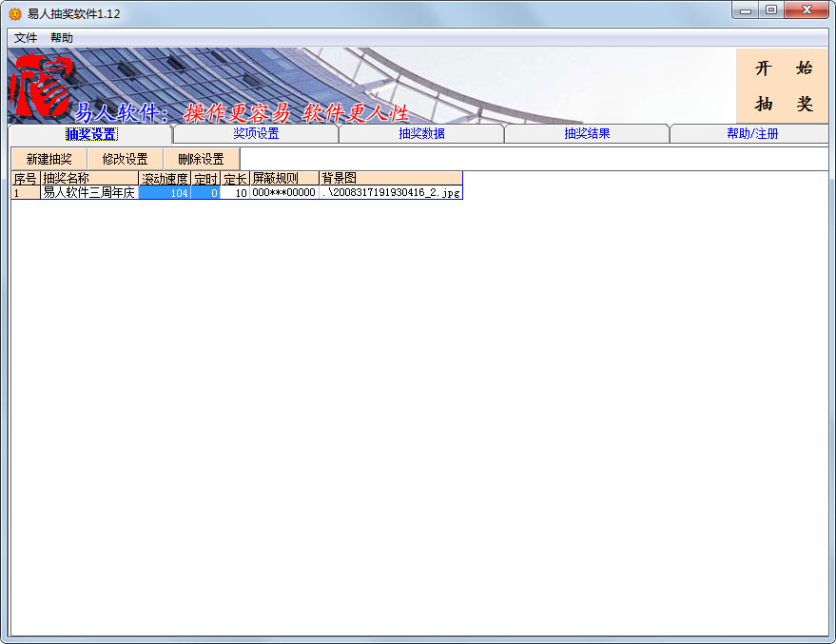Click the 新建抽奖 button
The height and width of the screenshot is (644, 836).
(49, 159)
